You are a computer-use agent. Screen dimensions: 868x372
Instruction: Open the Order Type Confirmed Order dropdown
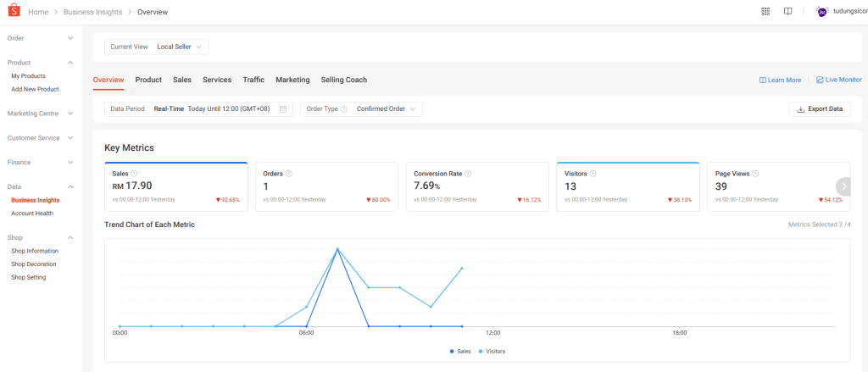(x=361, y=109)
